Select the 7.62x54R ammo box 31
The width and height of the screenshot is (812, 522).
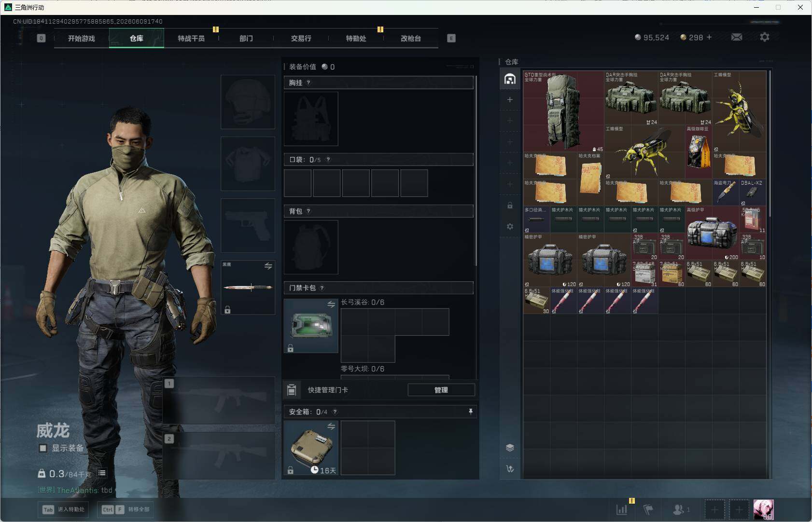(644, 274)
